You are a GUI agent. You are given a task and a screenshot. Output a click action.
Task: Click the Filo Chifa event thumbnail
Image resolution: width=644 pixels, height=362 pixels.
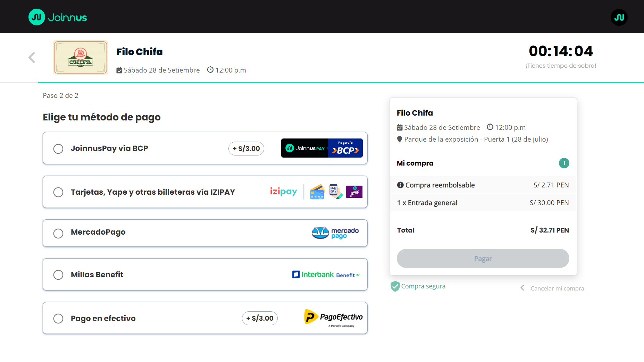coord(81,58)
